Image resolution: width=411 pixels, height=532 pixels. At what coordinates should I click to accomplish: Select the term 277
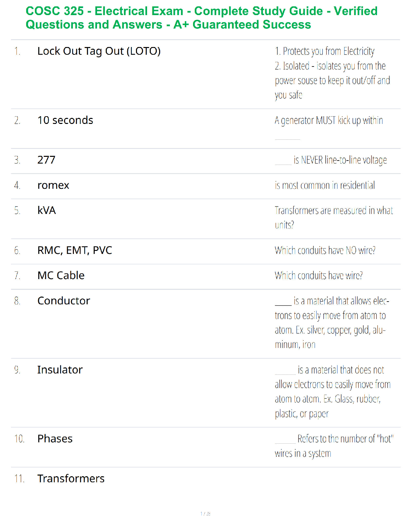46,160
